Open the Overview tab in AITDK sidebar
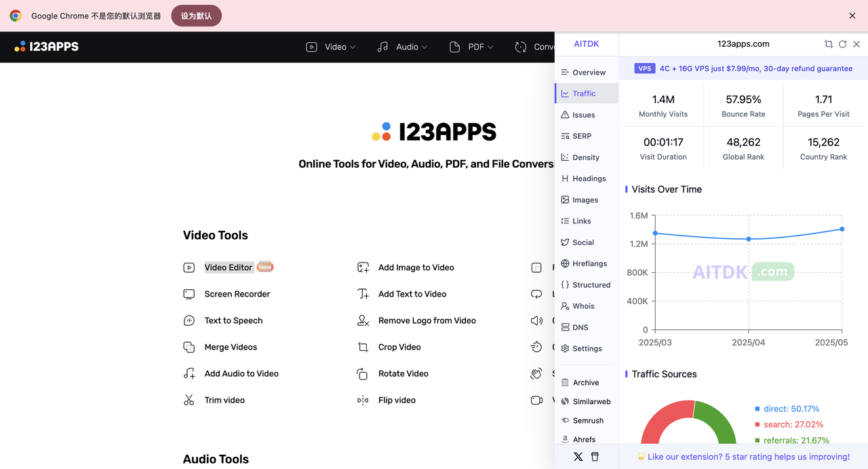868x469 pixels. point(583,73)
